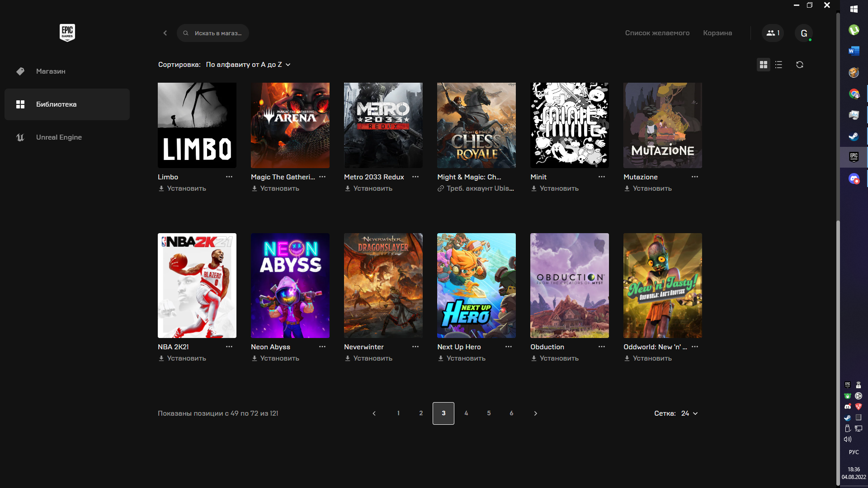Go back with the arrow beside search

(x=165, y=33)
